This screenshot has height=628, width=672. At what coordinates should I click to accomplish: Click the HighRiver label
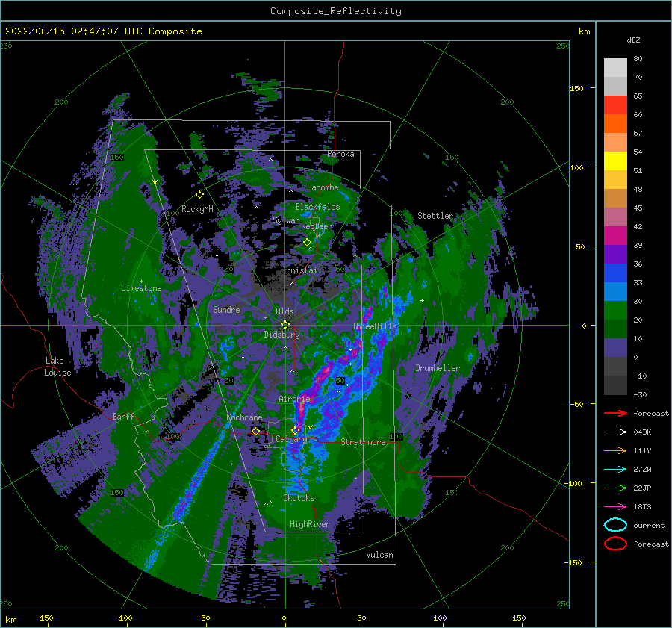(x=310, y=524)
